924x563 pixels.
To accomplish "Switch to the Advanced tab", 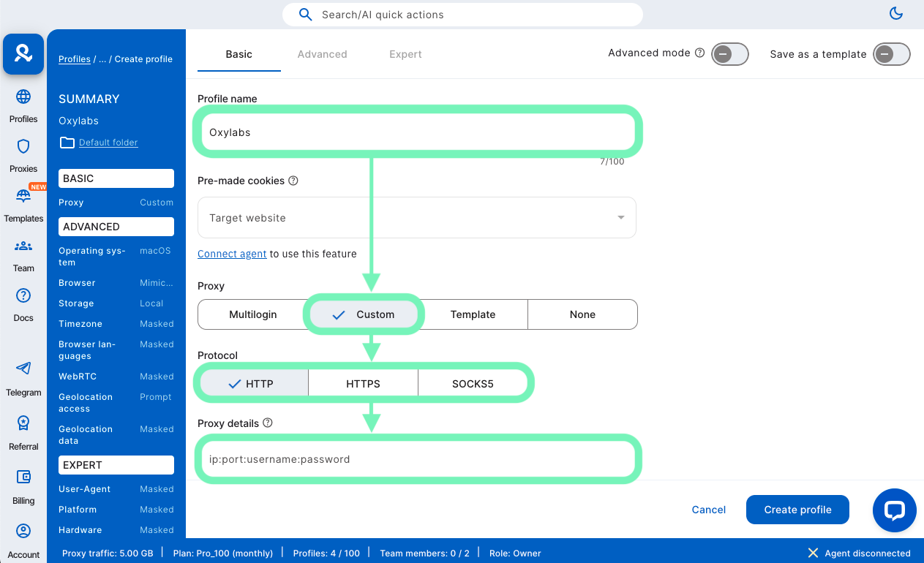I will tap(322, 54).
